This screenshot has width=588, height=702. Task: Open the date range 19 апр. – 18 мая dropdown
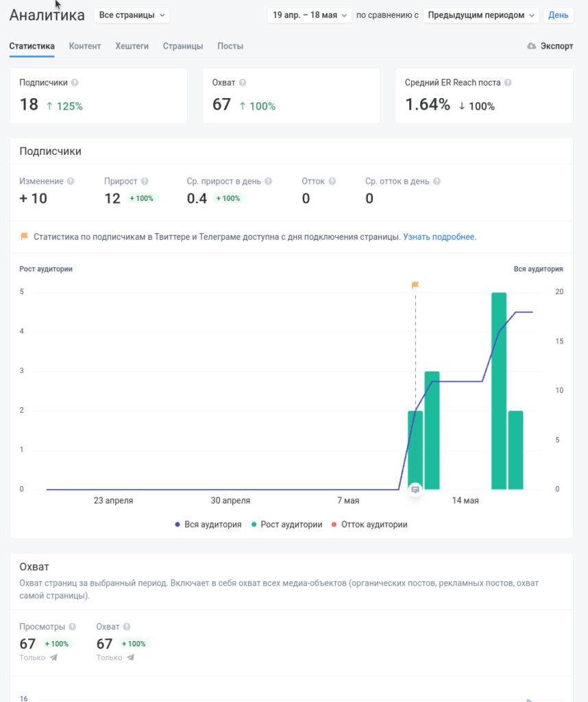click(309, 15)
